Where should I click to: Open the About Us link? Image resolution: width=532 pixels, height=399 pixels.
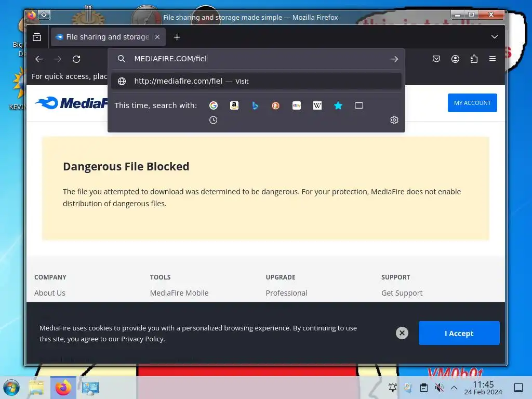coord(50,293)
